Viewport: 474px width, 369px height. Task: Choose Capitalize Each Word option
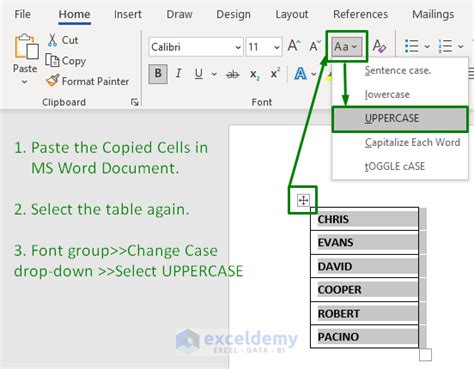400,143
